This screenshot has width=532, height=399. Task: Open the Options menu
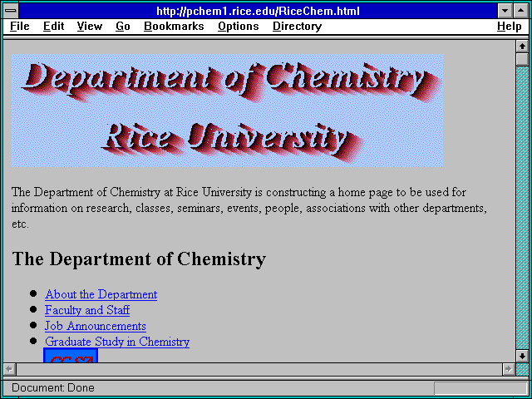(x=239, y=27)
